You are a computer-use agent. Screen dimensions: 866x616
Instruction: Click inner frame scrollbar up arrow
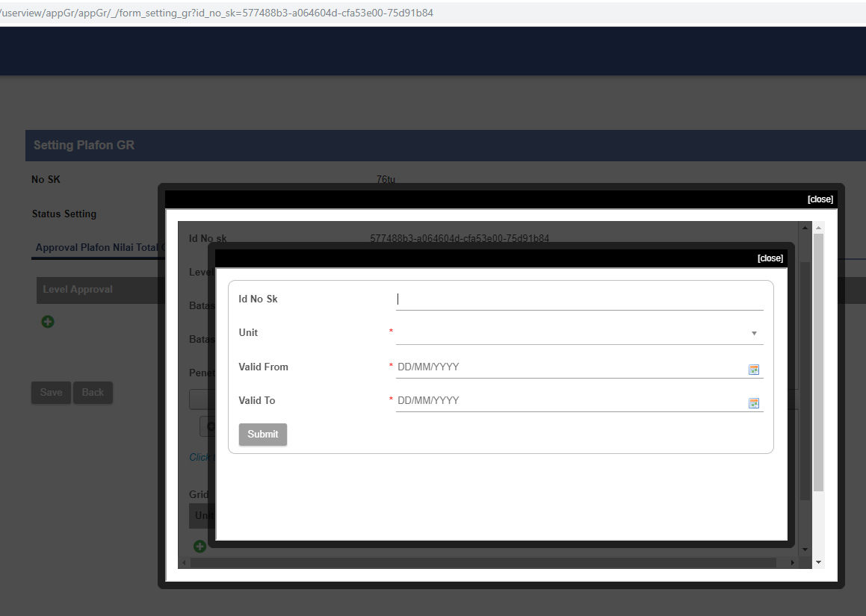[805, 228]
